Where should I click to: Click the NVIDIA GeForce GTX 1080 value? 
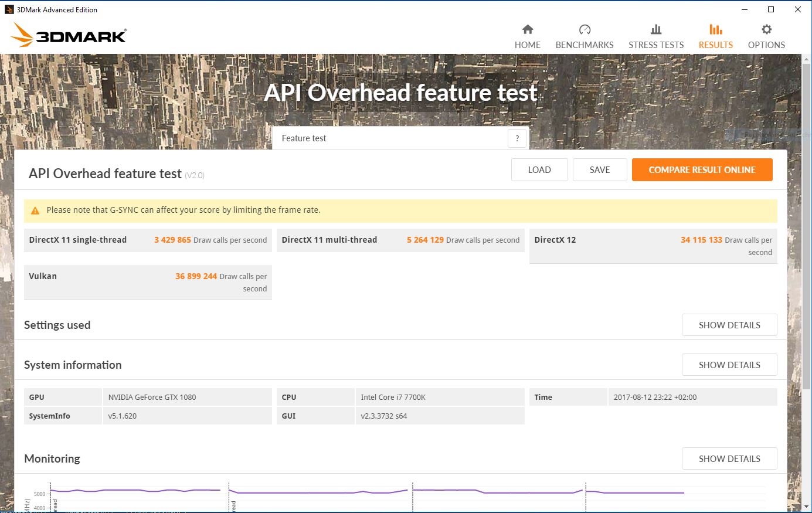152,397
